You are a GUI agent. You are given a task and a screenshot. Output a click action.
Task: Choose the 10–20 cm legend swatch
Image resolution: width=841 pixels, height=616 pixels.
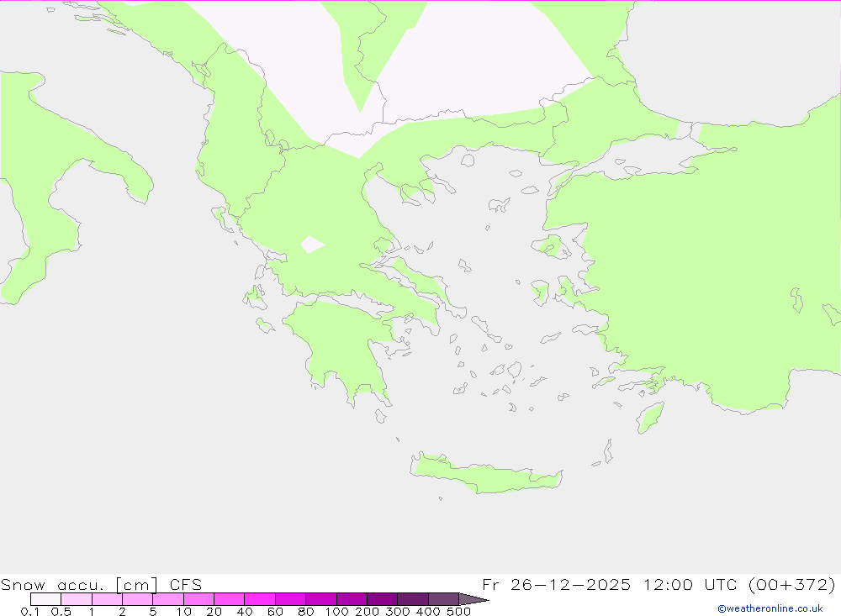[198, 599]
